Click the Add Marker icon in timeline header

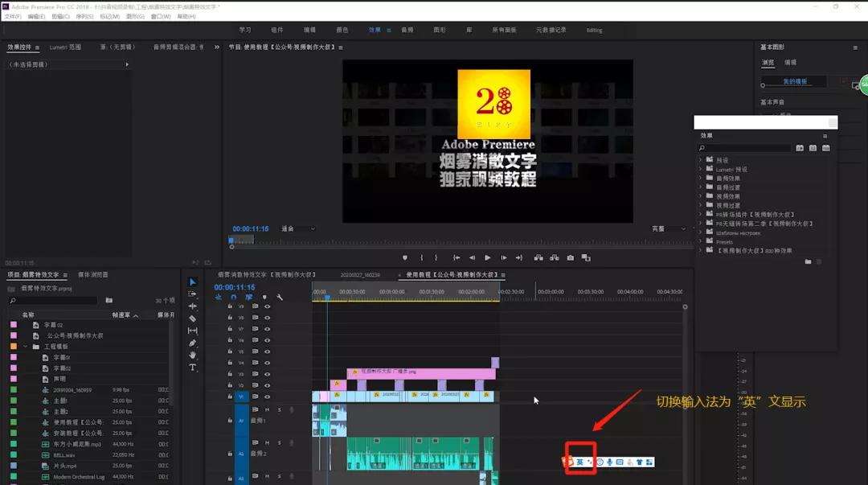pyautogui.click(x=264, y=297)
